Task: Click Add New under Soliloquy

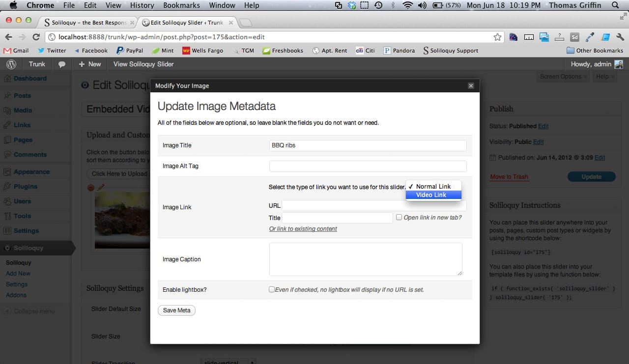Action: pyautogui.click(x=18, y=274)
